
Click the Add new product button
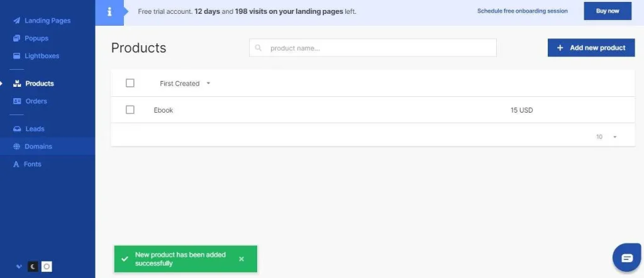point(591,48)
